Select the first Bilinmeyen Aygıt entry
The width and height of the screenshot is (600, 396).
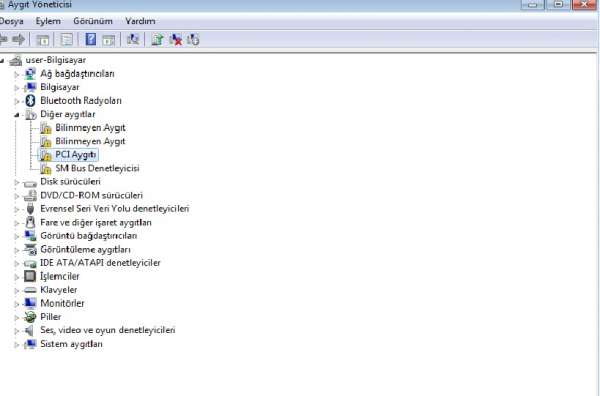[90, 127]
